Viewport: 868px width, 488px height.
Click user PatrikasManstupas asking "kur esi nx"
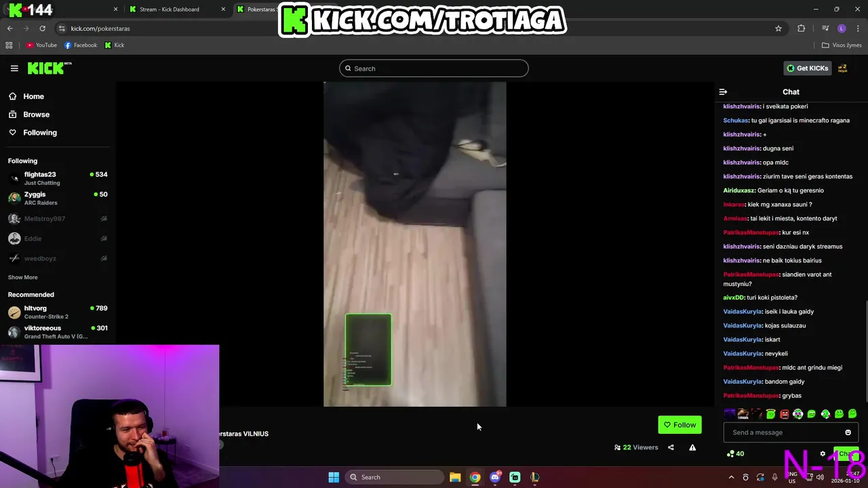(751, 232)
